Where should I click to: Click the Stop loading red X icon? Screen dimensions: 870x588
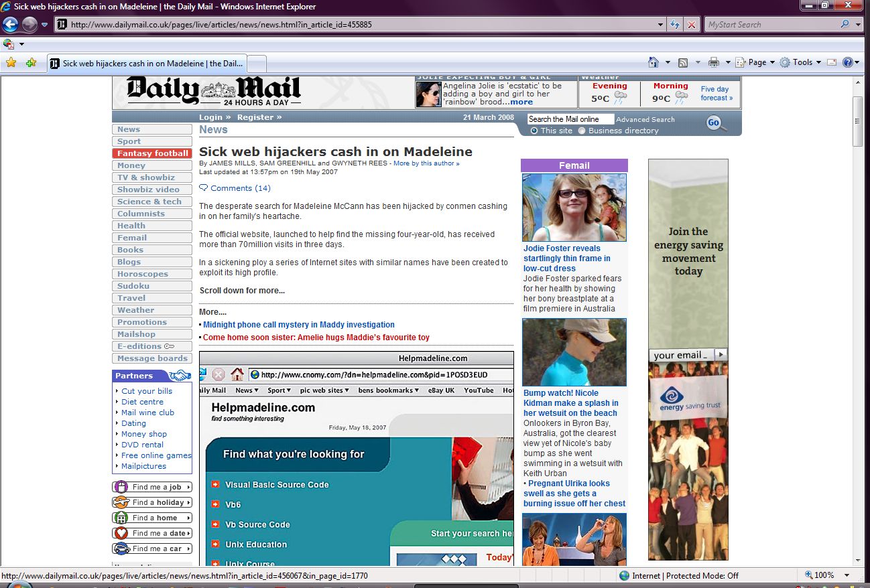pos(692,25)
